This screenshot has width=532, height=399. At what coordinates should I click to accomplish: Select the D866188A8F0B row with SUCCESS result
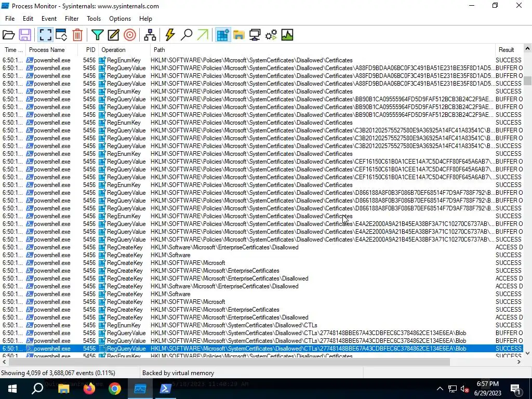(262, 208)
